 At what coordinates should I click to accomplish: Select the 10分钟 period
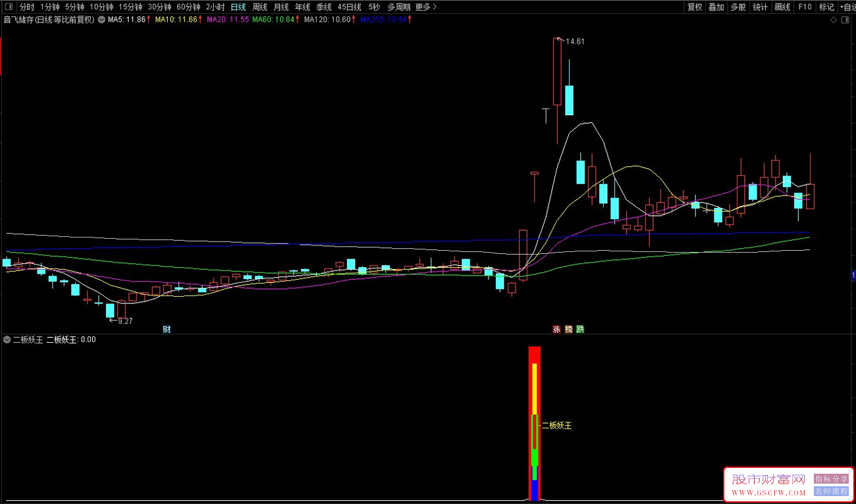click(101, 7)
